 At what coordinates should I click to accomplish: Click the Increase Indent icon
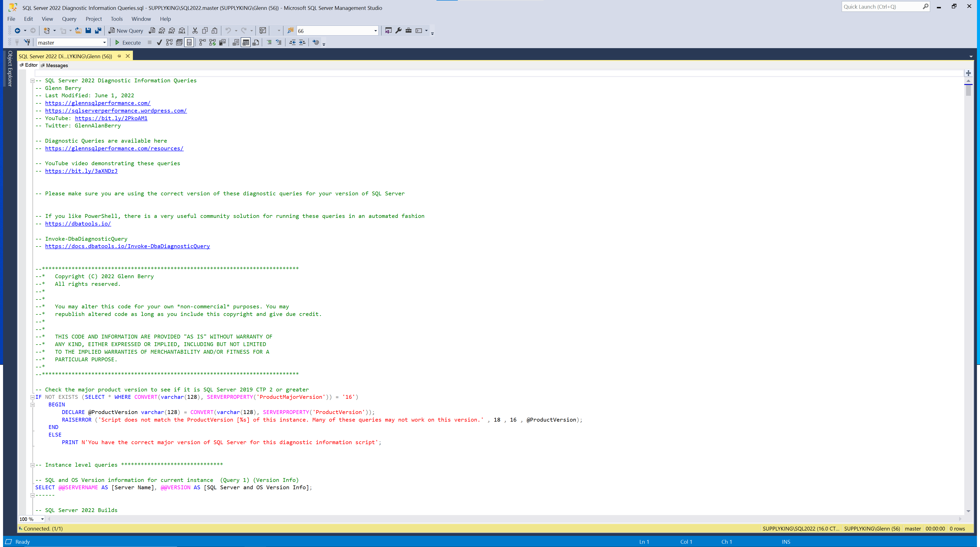pyautogui.click(x=303, y=42)
